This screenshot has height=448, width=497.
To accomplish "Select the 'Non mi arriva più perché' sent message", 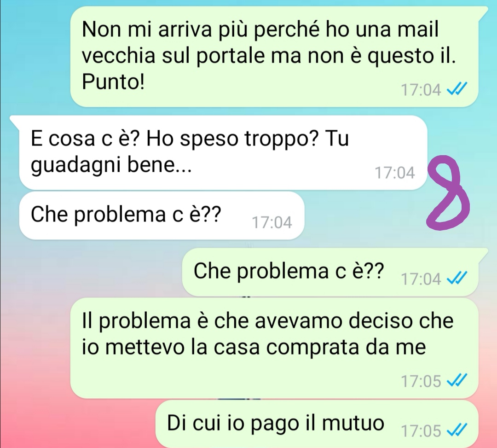I will pos(274,57).
